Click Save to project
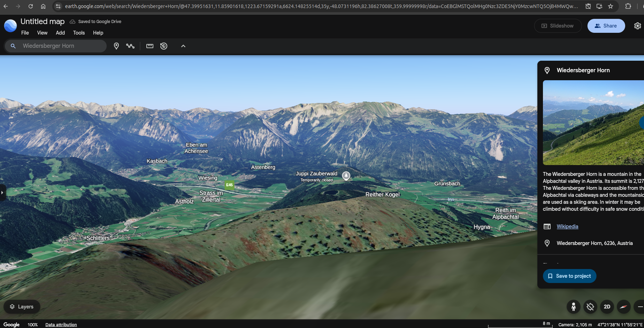Viewport: 644px width, 328px height. [569, 276]
